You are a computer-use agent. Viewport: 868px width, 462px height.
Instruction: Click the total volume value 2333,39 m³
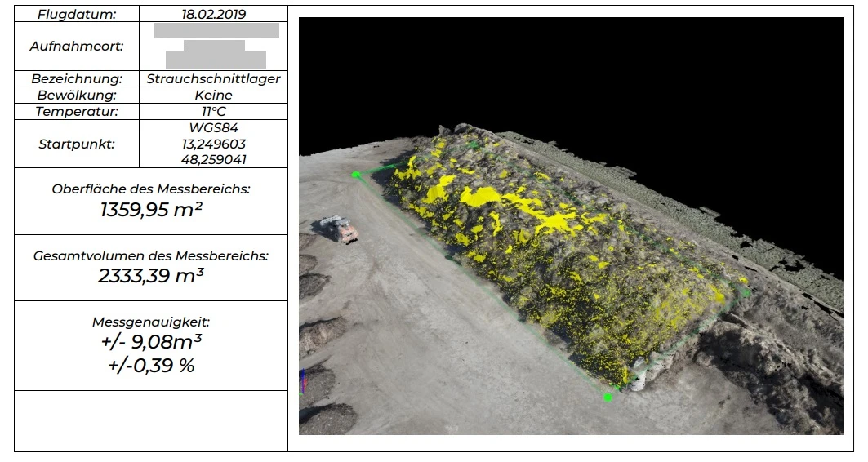pyautogui.click(x=151, y=276)
